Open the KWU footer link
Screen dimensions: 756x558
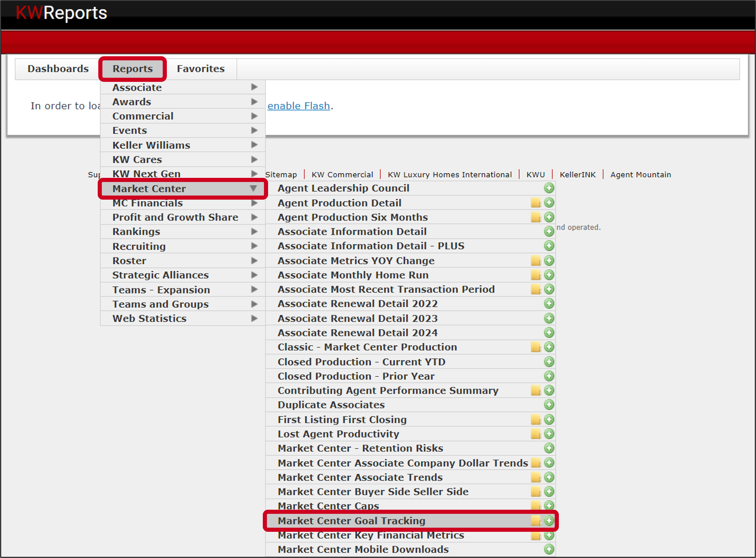coord(536,175)
